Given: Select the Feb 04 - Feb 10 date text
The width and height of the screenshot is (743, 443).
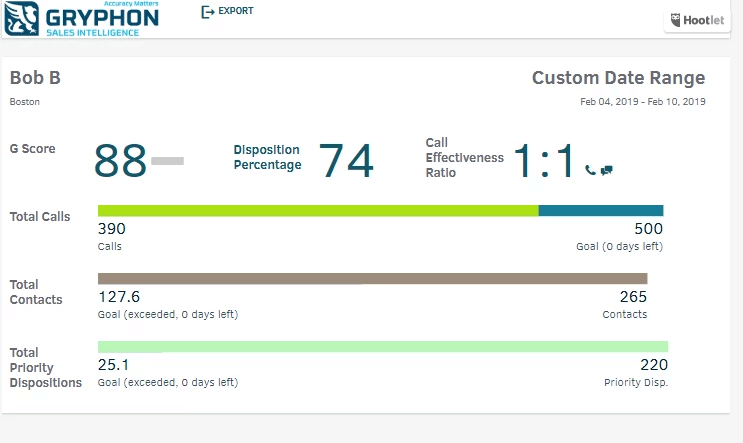Looking at the screenshot, I should point(643,102).
